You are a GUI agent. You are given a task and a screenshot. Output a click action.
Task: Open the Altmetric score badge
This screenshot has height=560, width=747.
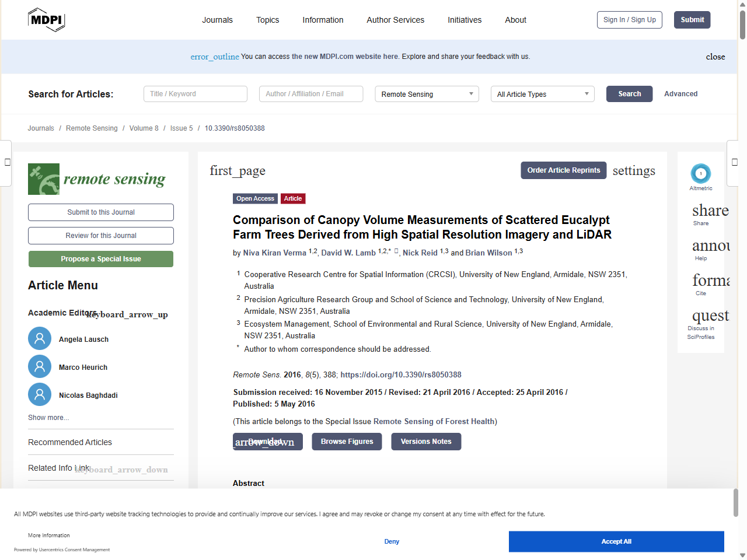700,174
